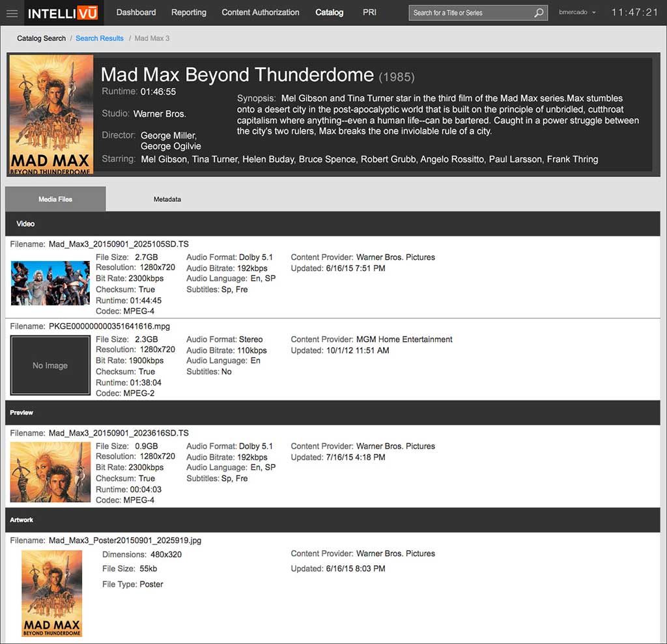The image size is (667, 644).
Task: Select the Catalog nav item
Action: [x=329, y=12]
